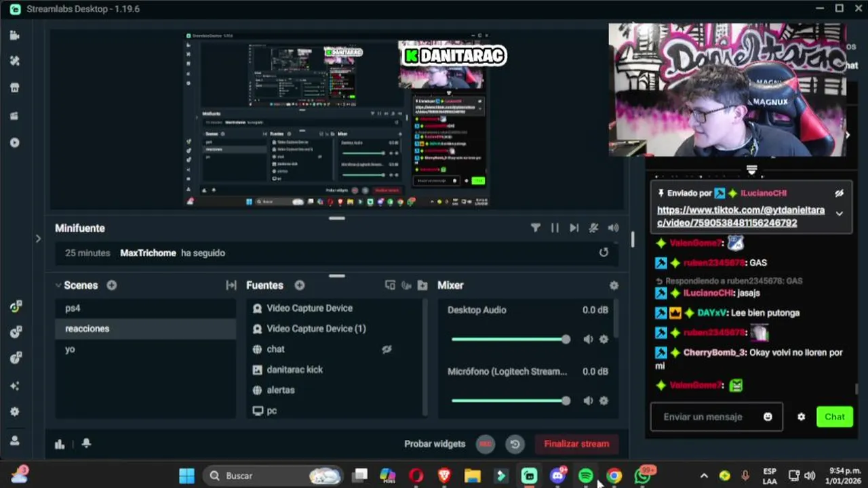Select the reacciones scene

tap(145, 329)
